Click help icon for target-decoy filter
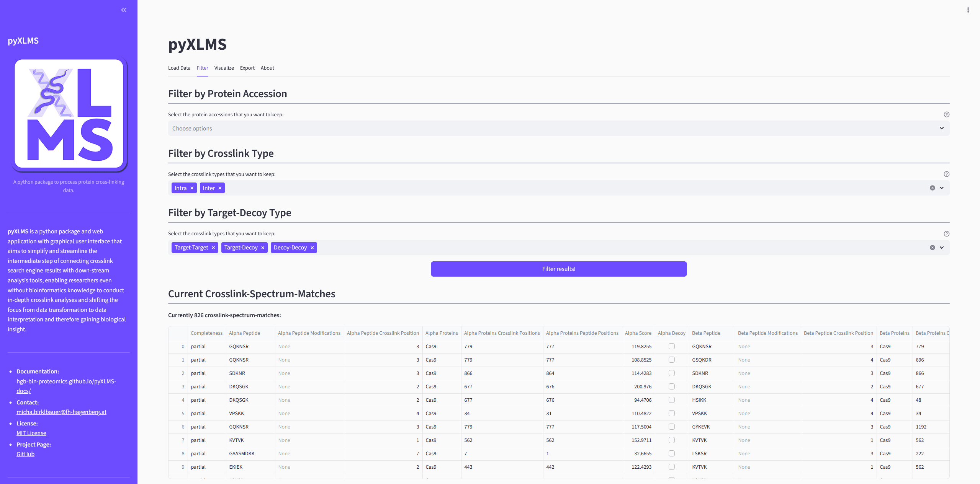This screenshot has height=484, width=980. point(946,234)
